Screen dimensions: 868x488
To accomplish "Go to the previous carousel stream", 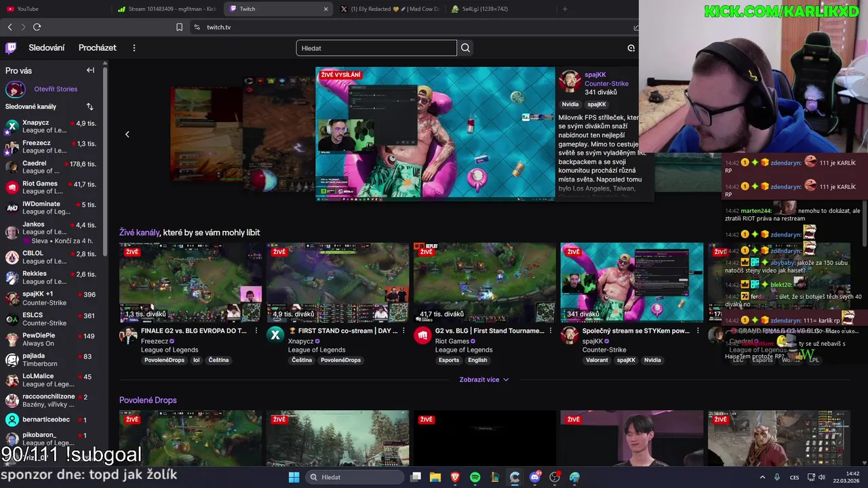I will point(127,134).
